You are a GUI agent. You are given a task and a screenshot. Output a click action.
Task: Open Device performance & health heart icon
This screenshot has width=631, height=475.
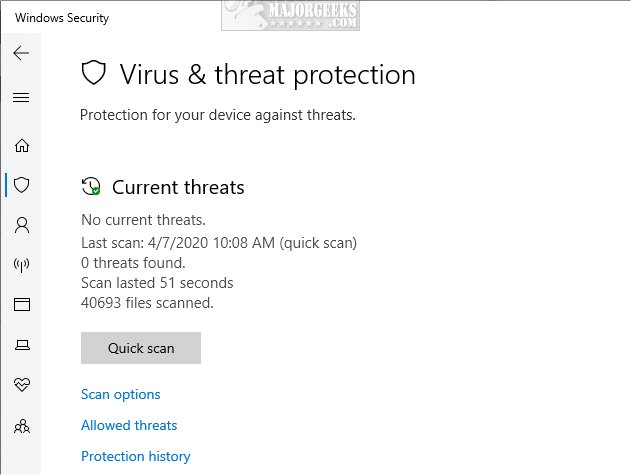(x=22, y=384)
